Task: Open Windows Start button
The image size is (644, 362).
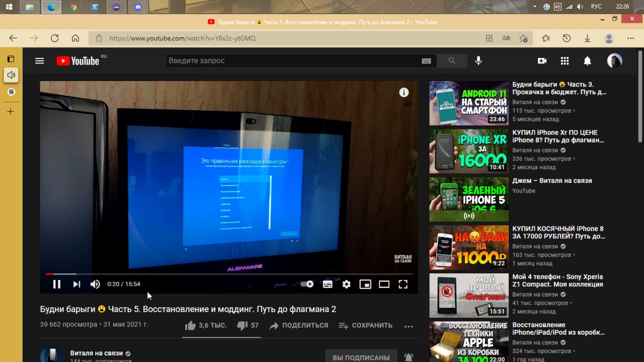Action: [x=9, y=7]
